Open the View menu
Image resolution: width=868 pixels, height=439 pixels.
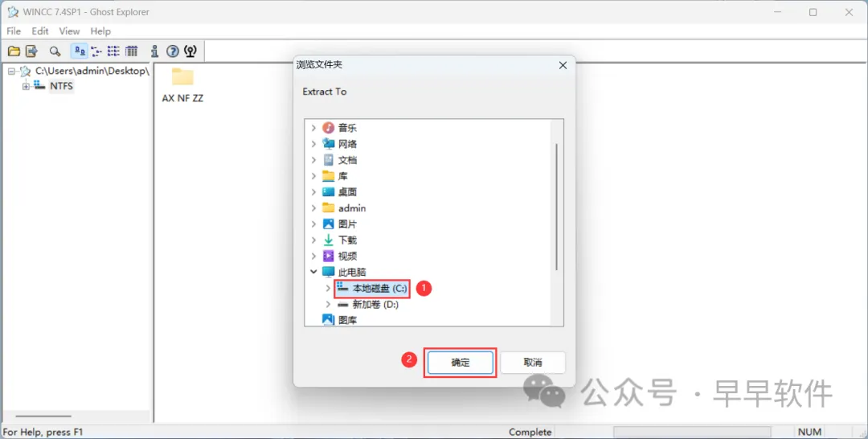[x=69, y=31]
